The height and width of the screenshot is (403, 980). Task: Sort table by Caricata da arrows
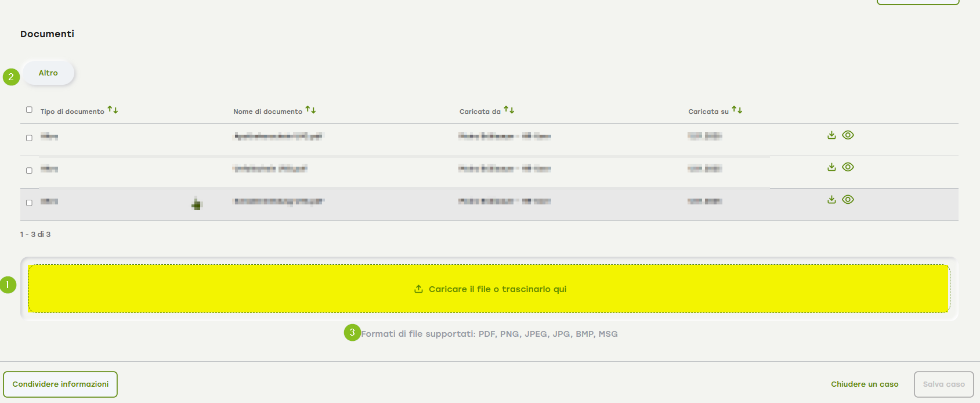pyautogui.click(x=509, y=110)
